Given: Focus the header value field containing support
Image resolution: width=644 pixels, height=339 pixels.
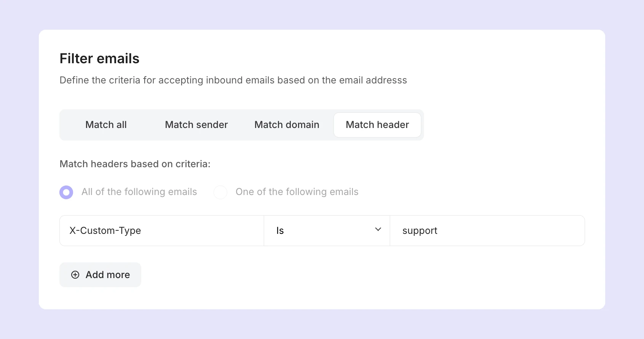Looking at the screenshot, I should point(487,230).
